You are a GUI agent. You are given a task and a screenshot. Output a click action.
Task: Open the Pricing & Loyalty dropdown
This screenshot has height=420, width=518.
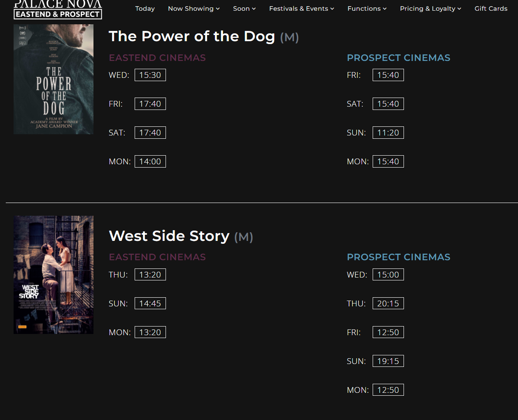(x=430, y=9)
